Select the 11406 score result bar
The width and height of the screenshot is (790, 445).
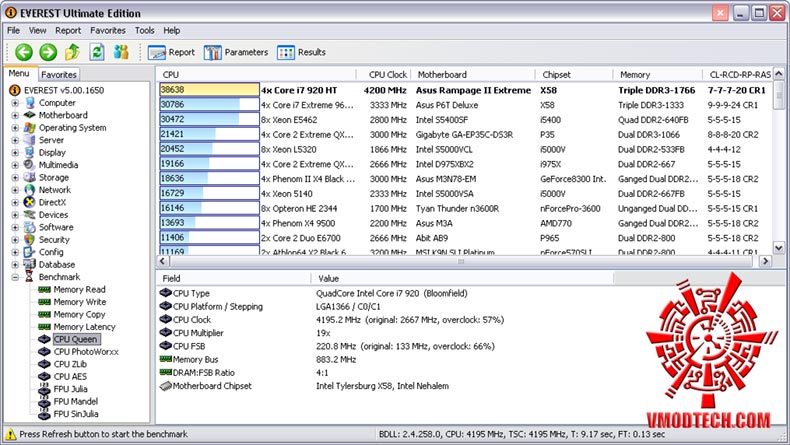click(x=210, y=237)
